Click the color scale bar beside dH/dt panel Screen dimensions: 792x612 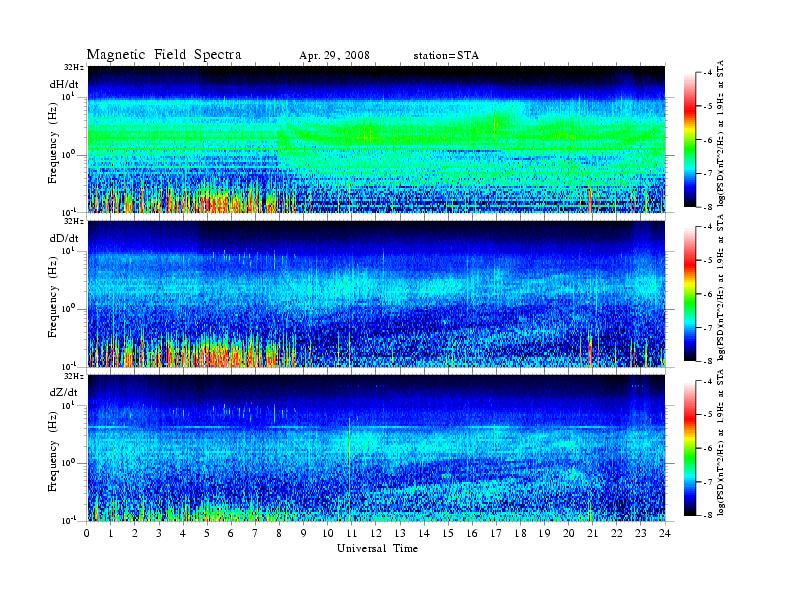(690, 140)
